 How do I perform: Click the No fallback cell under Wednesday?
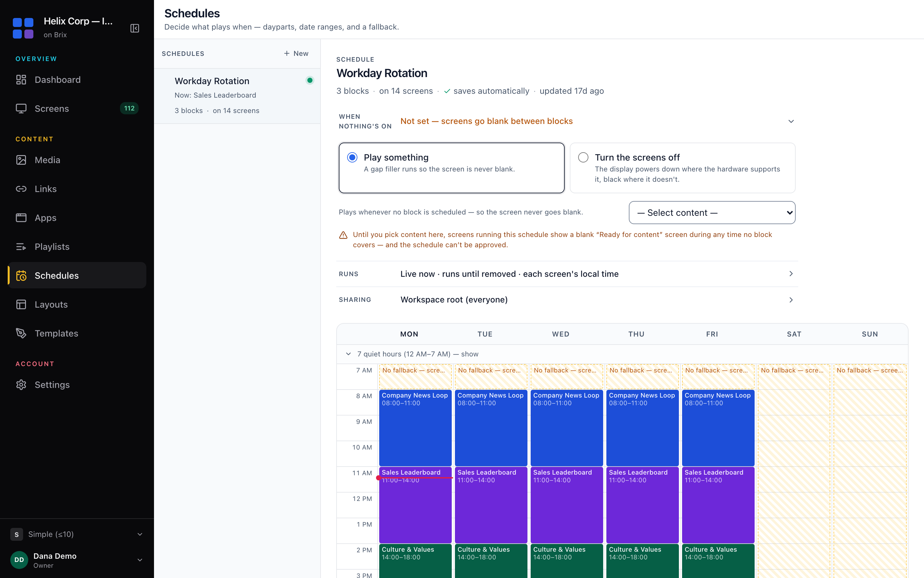tap(567, 377)
